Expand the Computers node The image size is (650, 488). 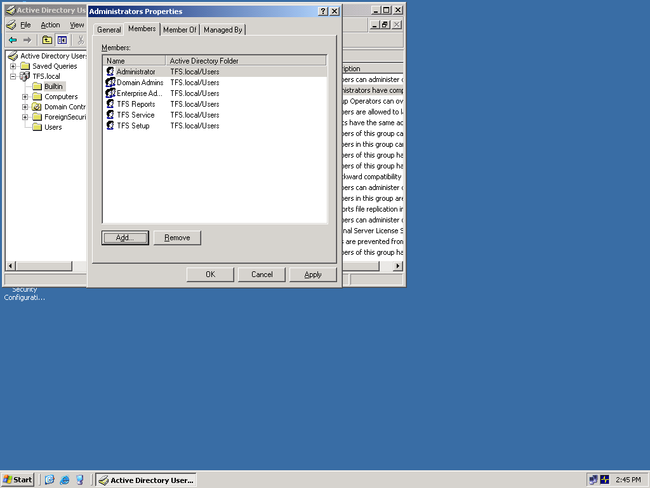[25, 97]
